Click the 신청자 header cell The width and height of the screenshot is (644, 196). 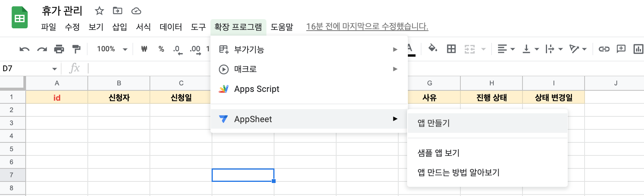(119, 98)
